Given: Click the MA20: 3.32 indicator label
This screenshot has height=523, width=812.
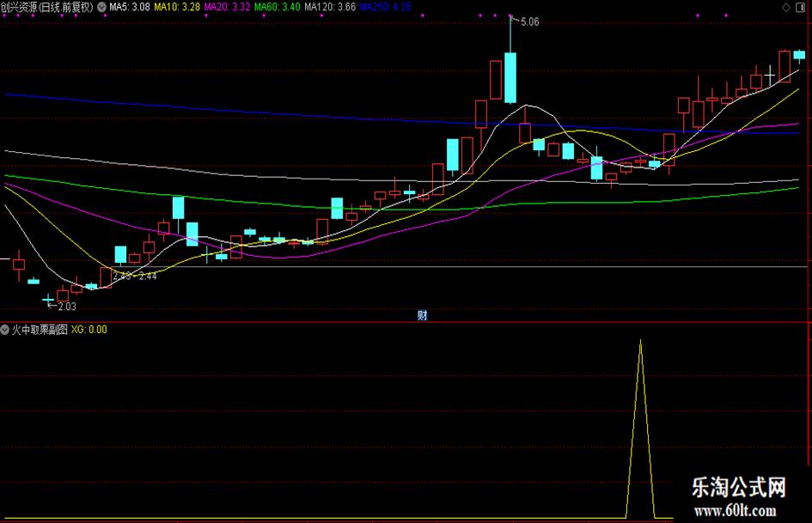Looking at the screenshot, I should (x=228, y=7).
